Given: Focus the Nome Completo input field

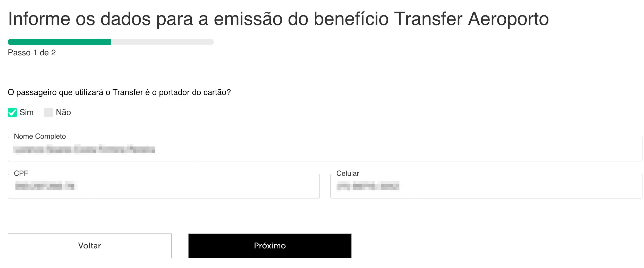Looking at the screenshot, I should click(325, 149).
